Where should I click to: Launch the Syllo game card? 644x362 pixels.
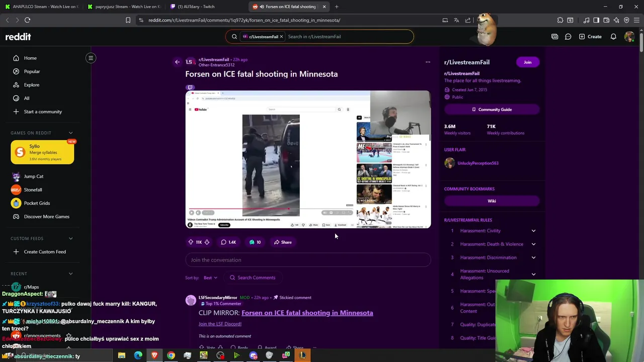point(42,152)
